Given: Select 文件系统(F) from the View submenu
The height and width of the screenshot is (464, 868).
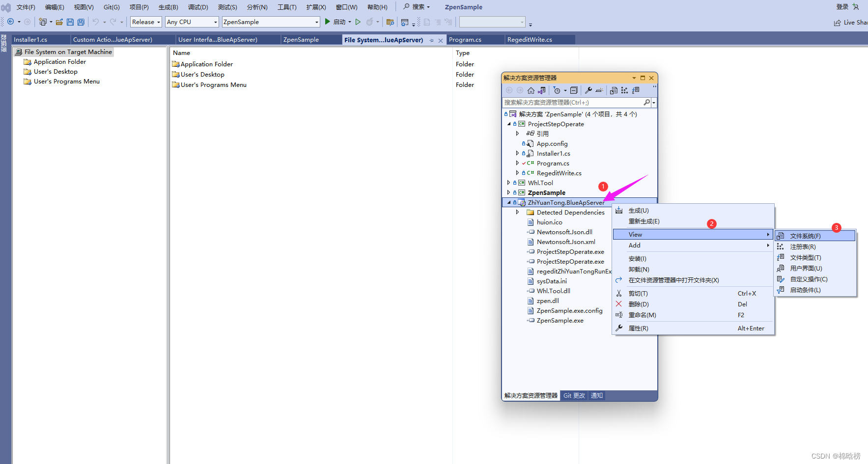Looking at the screenshot, I should (815, 236).
